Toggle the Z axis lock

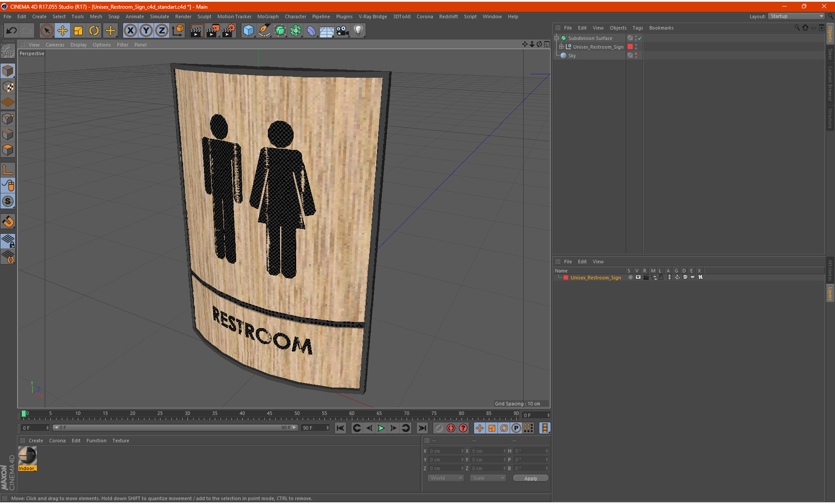click(x=162, y=30)
